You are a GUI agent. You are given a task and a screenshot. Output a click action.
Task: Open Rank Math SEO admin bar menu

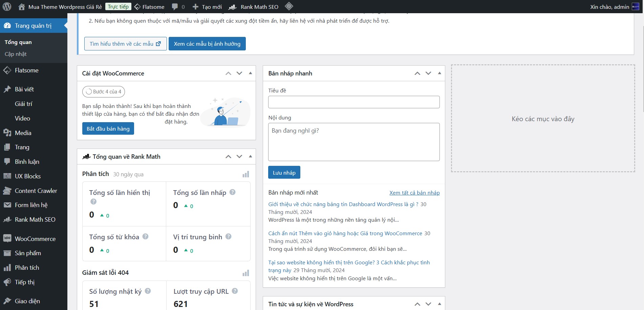254,7
